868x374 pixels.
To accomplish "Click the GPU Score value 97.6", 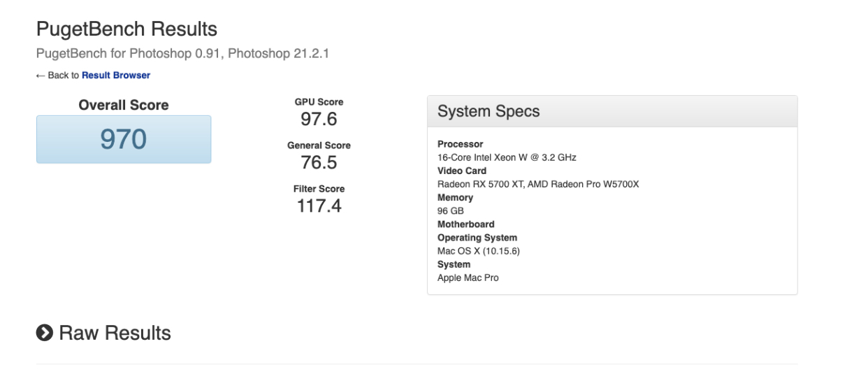I will (x=319, y=120).
